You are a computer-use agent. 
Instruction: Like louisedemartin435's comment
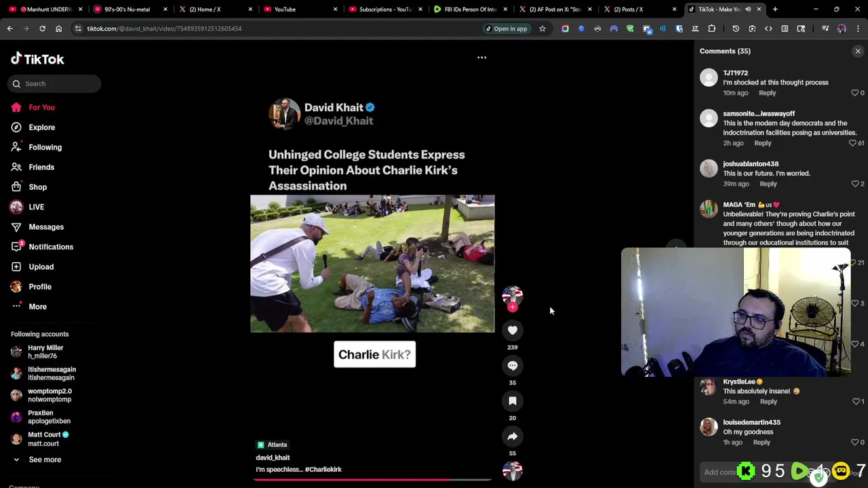[x=854, y=443]
